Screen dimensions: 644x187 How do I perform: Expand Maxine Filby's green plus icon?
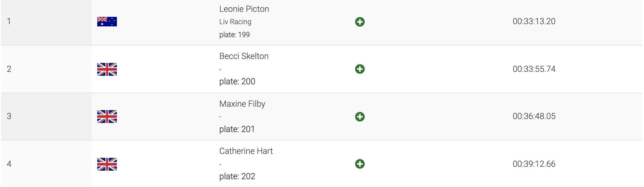point(360,117)
